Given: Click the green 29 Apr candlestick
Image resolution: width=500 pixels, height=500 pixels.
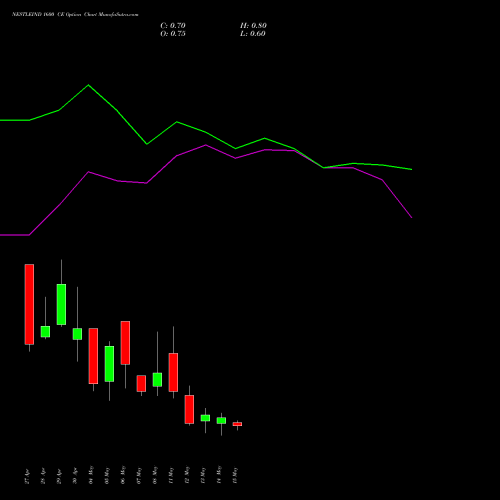Looking at the screenshot, I should pyautogui.click(x=61, y=304).
